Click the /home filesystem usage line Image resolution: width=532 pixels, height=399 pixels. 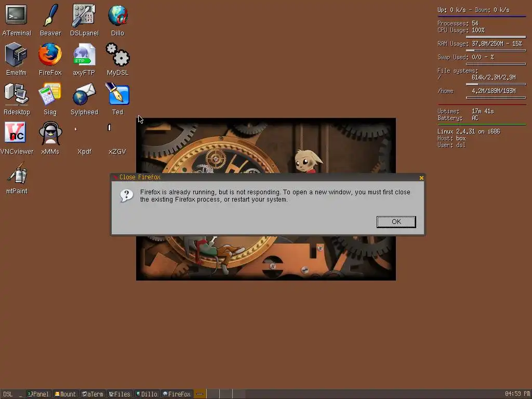coord(477,91)
